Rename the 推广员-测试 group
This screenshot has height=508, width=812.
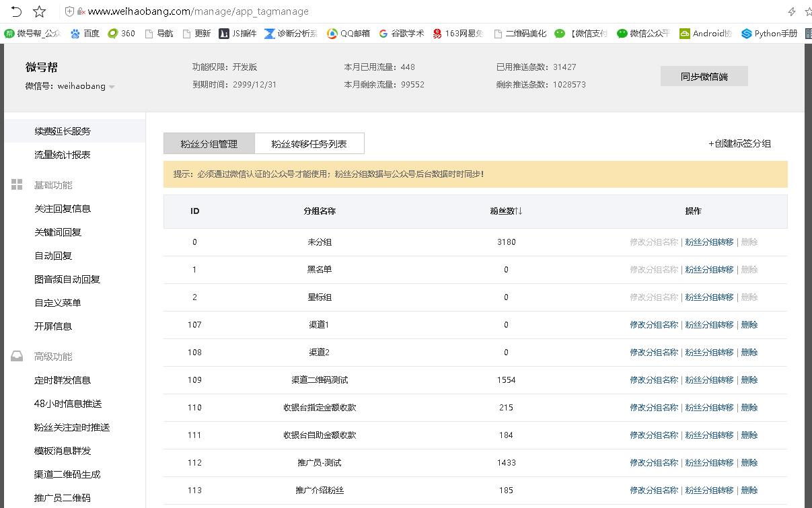coord(653,463)
